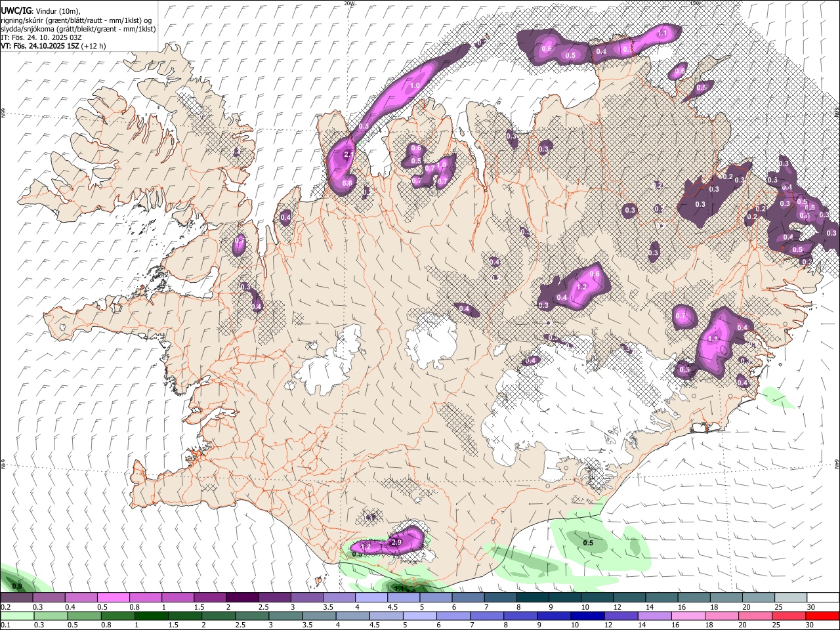Viewport: 840px width, 630px height.
Task: Pick the pale green rain swatch between 0.1 and 0.3
Action: tap(16, 616)
